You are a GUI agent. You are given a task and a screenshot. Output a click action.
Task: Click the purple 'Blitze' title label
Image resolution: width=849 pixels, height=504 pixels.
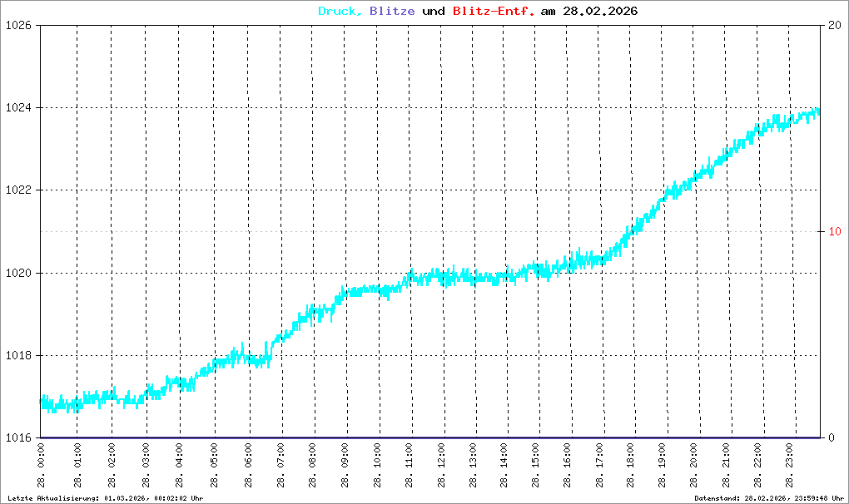point(392,12)
